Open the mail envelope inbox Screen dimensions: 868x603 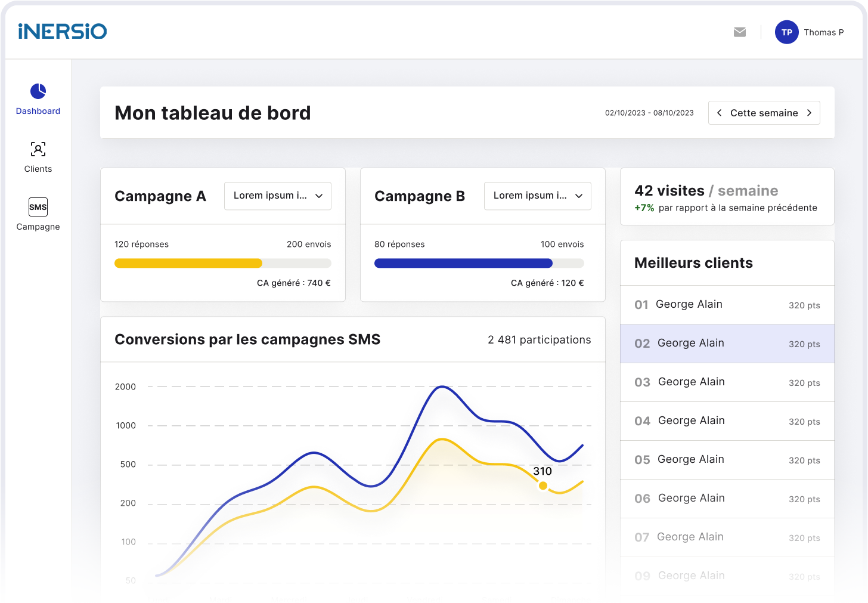point(740,32)
